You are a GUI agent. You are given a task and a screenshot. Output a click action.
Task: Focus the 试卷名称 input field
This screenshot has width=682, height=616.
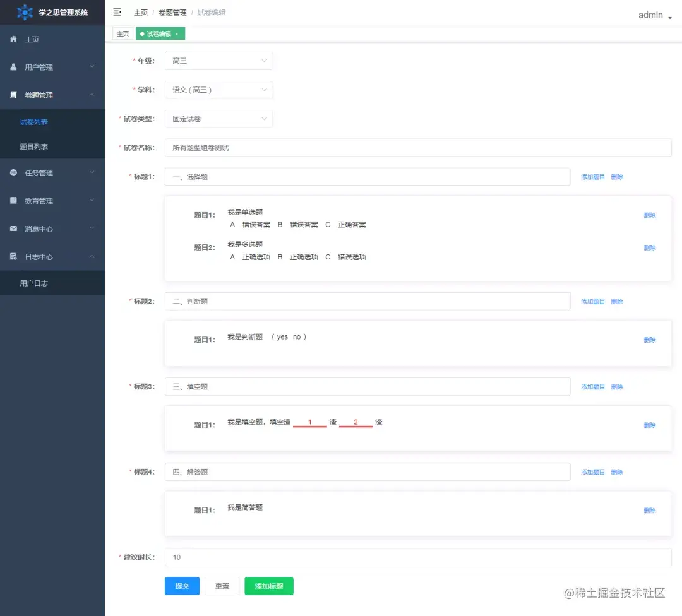pos(418,147)
